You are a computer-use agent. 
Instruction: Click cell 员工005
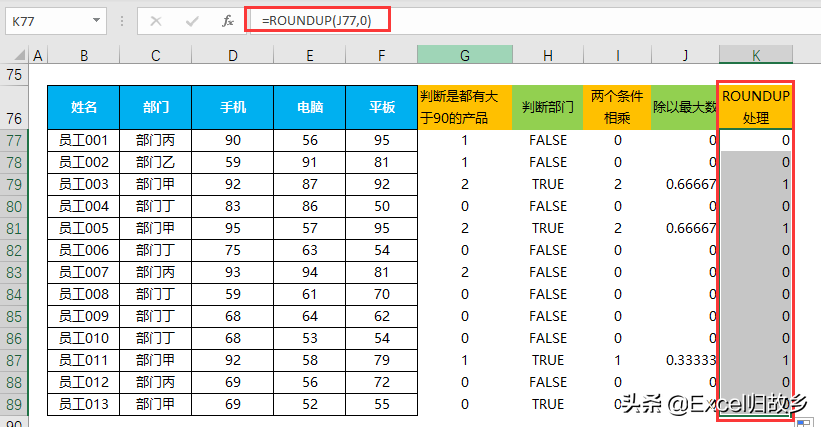84,228
